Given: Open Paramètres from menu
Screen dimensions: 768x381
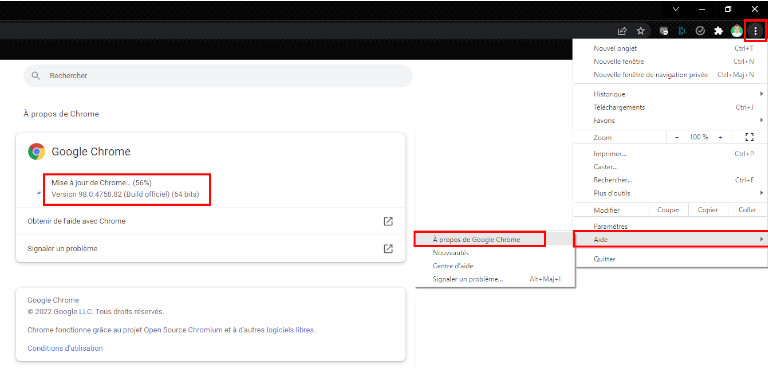Looking at the screenshot, I should [670, 227].
